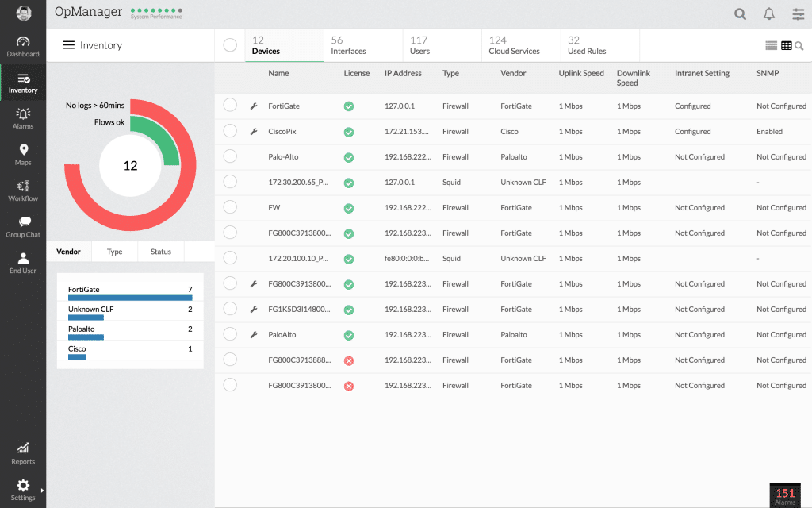Switch to the Type tab in vendor panel
The height and width of the screenshot is (508, 812).
coord(113,251)
